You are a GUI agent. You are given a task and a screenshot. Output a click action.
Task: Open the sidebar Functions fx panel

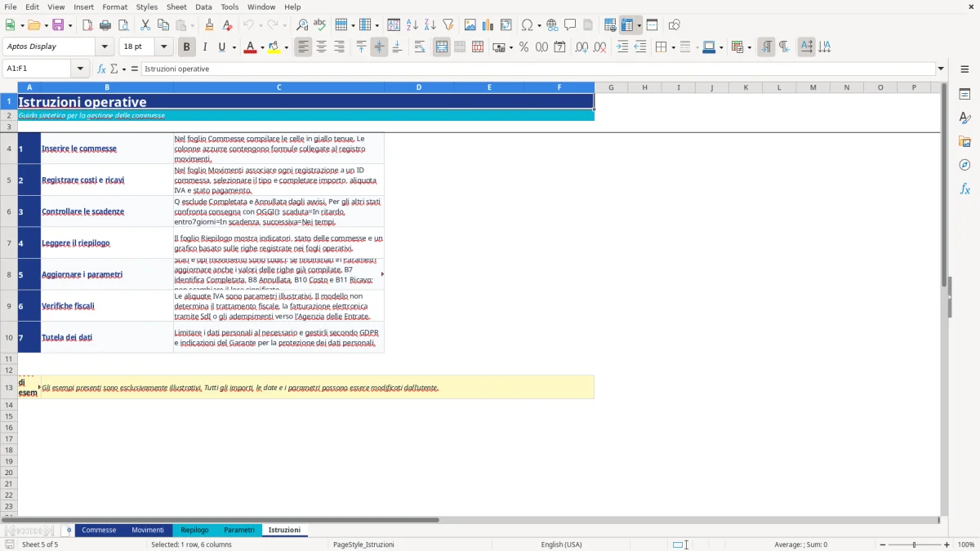coord(964,189)
